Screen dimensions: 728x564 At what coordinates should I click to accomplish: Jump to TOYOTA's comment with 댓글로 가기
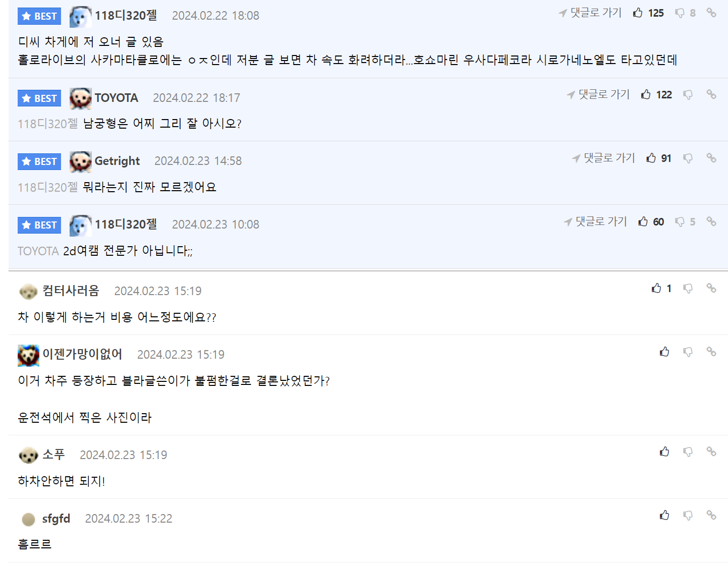tap(598, 94)
